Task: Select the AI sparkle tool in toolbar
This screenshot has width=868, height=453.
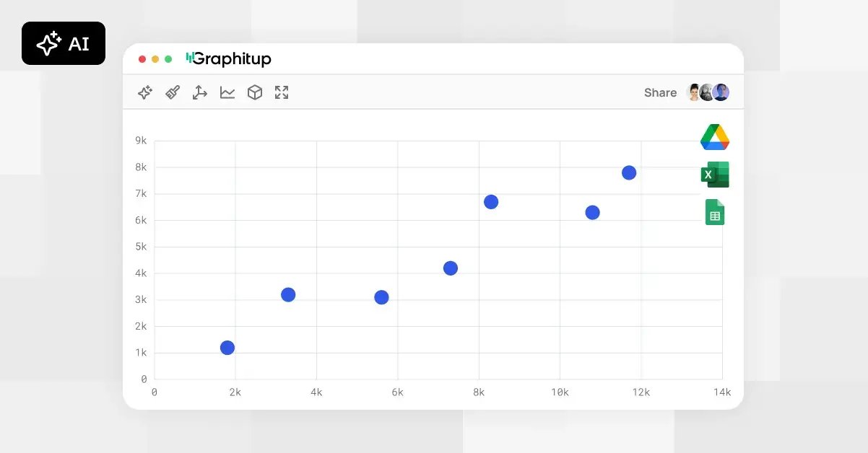Action: click(x=144, y=92)
